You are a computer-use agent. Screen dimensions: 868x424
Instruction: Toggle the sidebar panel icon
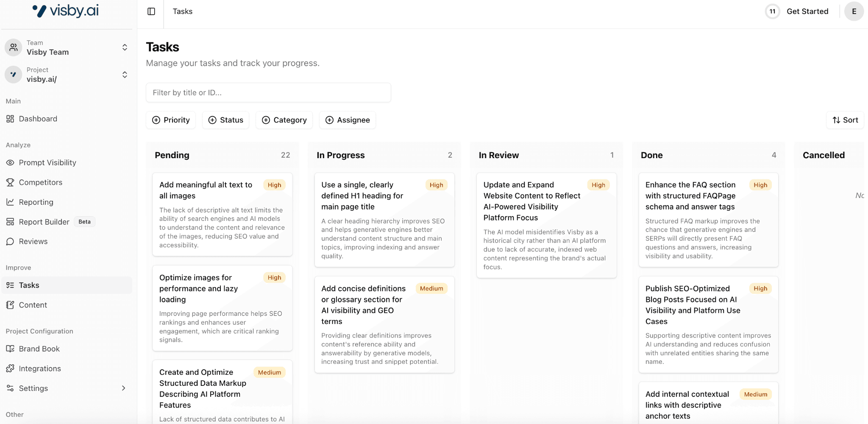click(151, 11)
